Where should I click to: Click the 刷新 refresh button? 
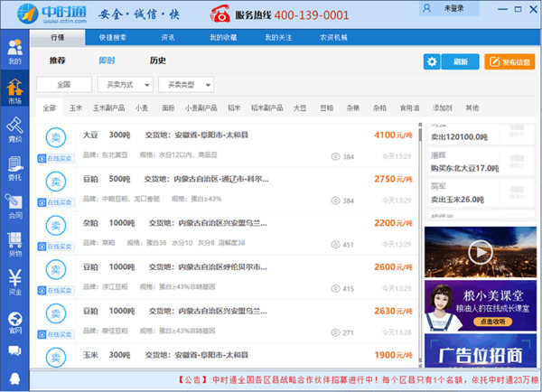pos(460,61)
